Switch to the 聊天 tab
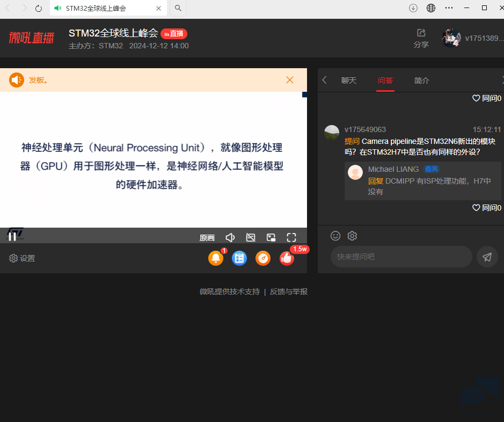Image resolution: width=504 pixels, height=422 pixels. pyautogui.click(x=349, y=81)
